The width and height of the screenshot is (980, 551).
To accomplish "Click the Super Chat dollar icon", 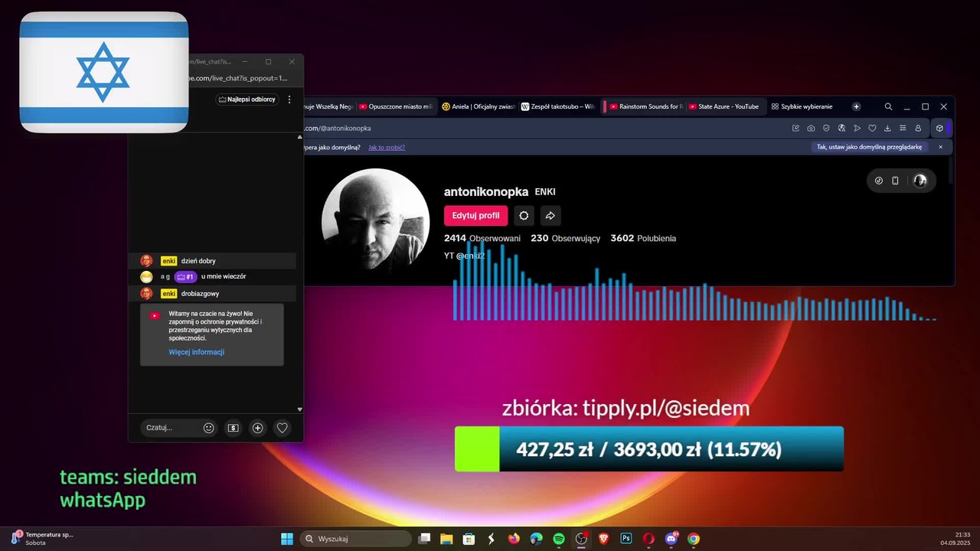I will coord(233,428).
